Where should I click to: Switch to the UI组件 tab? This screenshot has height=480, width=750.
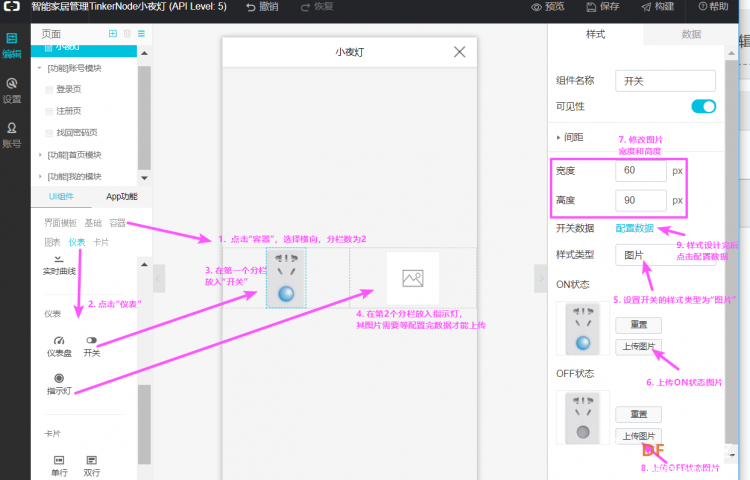(61, 196)
